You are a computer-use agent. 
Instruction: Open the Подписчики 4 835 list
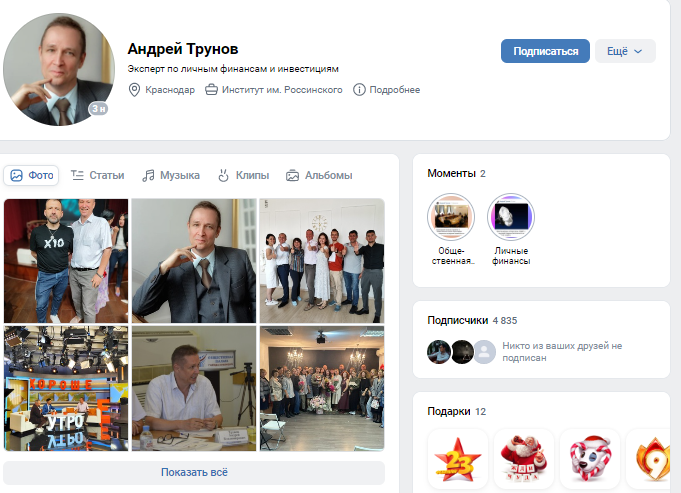pyautogui.click(x=472, y=321)
